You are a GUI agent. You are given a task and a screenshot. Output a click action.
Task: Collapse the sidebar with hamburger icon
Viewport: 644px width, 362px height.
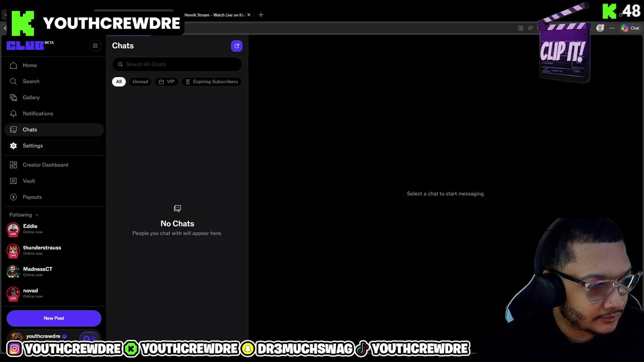click(x=95, y=46)
